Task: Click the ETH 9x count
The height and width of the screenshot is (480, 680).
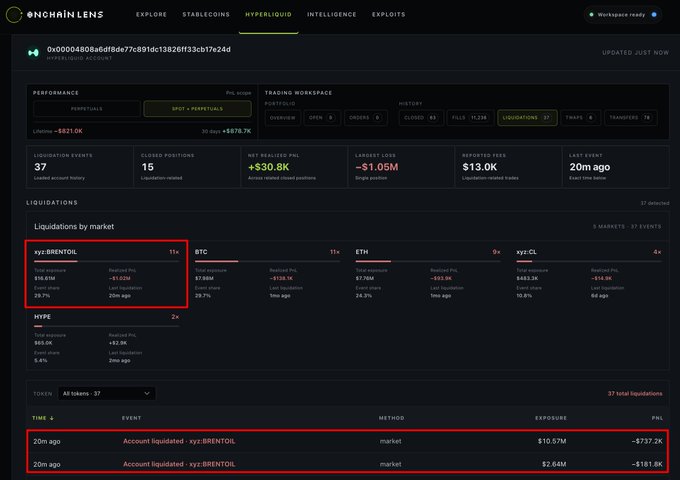Action: 496,252
